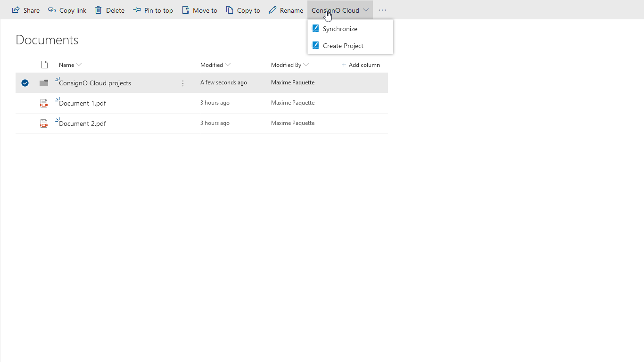Click the Share button label
Viewport: 644px width, 362px height.
(32, 10)
